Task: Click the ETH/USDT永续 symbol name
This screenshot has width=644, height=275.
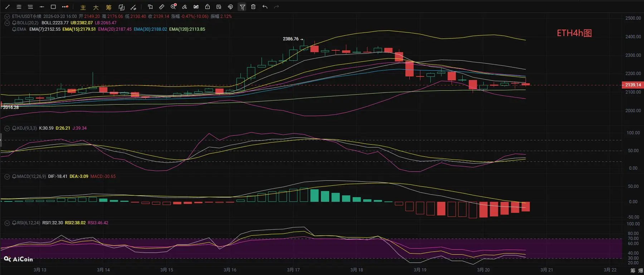Action: pos(27,16)
